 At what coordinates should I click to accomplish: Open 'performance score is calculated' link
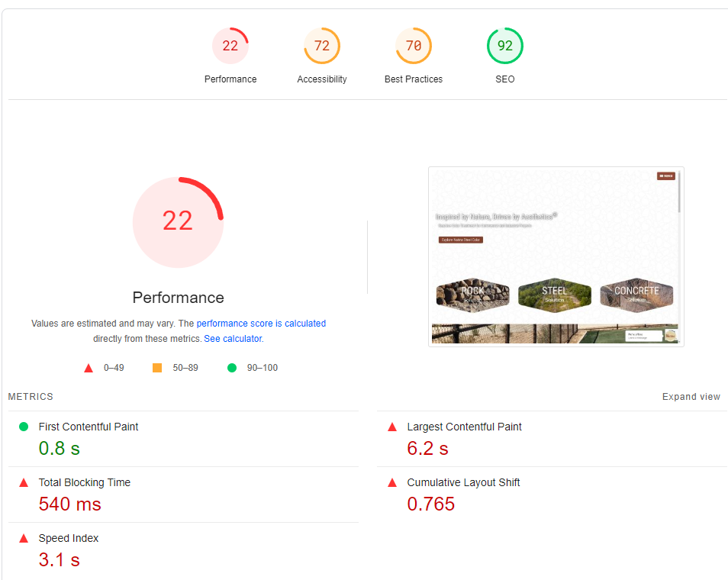click(261, 324)
